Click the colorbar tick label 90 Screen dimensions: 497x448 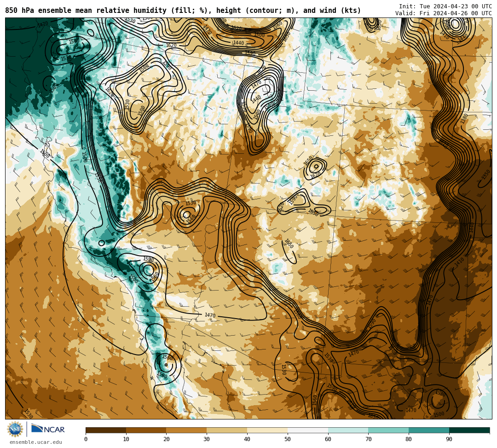tap(449, 439)
